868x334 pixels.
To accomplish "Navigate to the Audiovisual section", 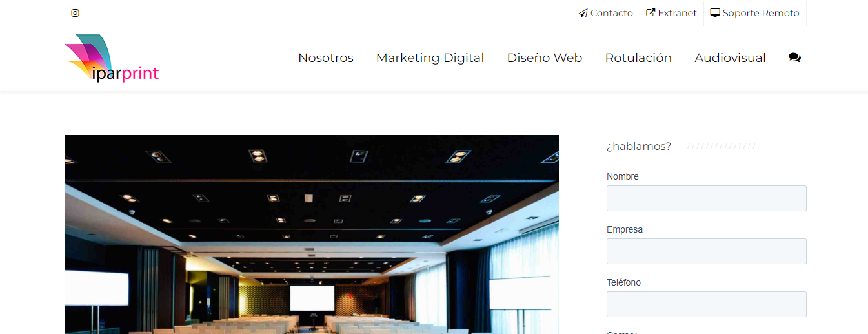I will point(730,58).
